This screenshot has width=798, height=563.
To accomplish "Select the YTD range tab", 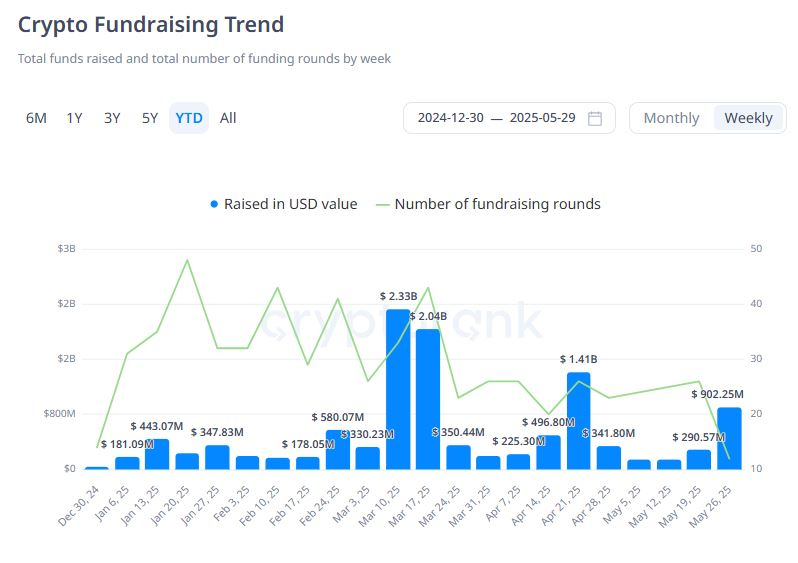I will click(x=189, y=118).
